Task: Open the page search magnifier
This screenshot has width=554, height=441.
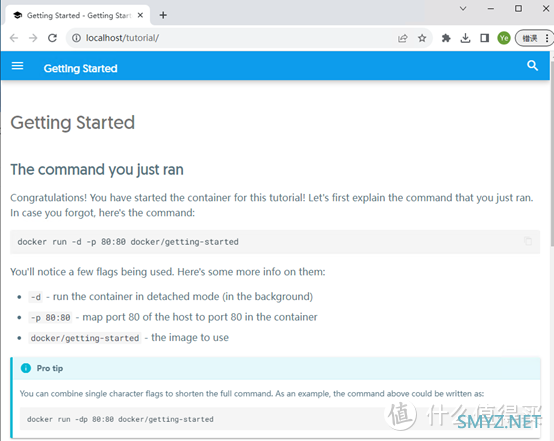Action: click(532, 65)
